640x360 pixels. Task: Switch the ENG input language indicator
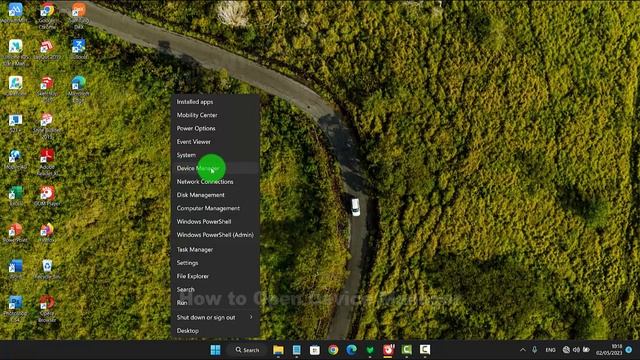[550, 350]
